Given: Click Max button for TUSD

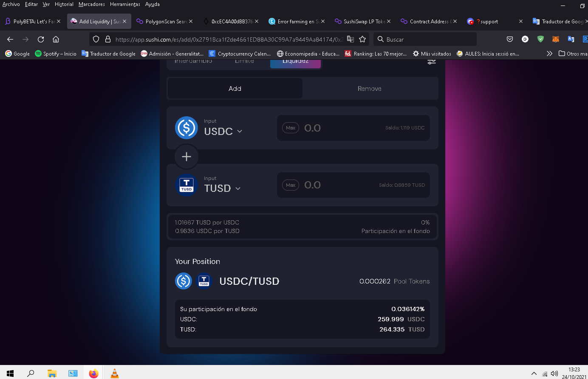Looking at the screenshot, I should pos(291,185).
